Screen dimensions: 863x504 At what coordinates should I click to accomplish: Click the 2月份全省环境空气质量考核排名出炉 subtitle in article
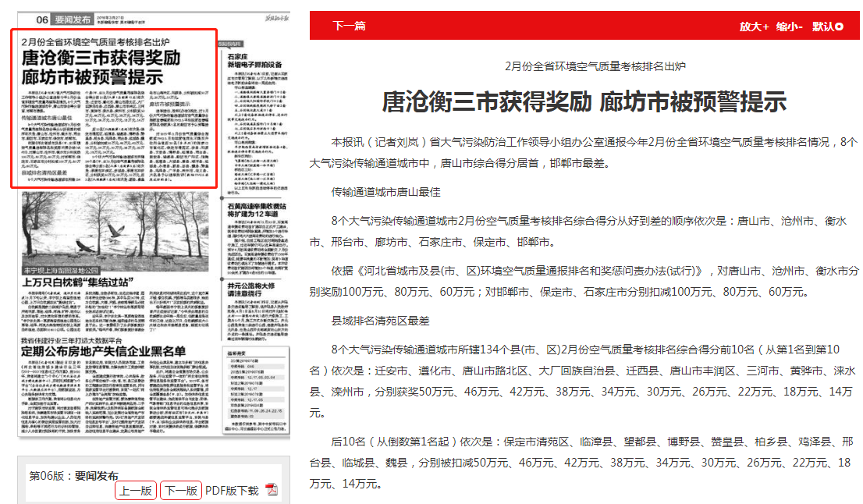pos(584,66)
